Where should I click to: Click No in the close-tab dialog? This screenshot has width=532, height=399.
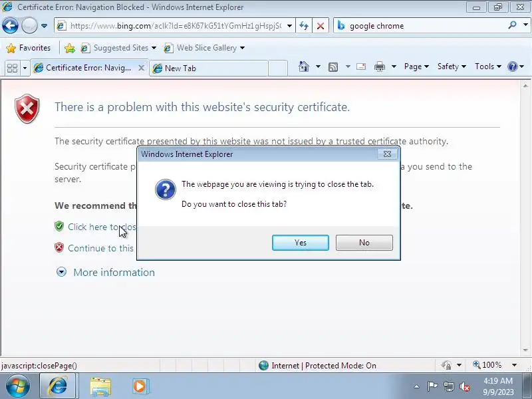[364, 243]
